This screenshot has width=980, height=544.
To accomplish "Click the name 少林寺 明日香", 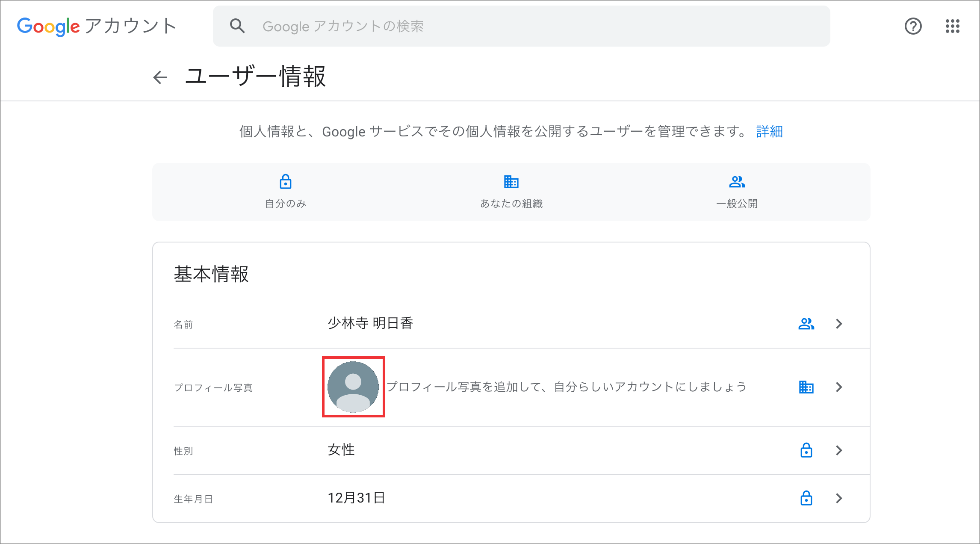I will point(370,323).
